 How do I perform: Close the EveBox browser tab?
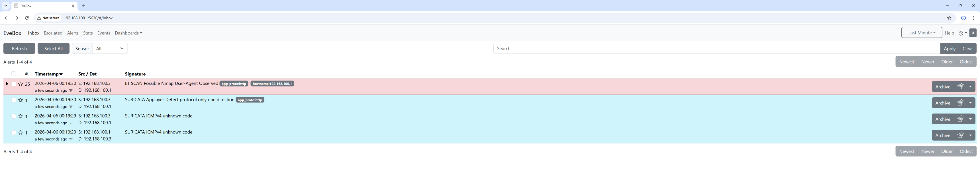click(73, 6)
